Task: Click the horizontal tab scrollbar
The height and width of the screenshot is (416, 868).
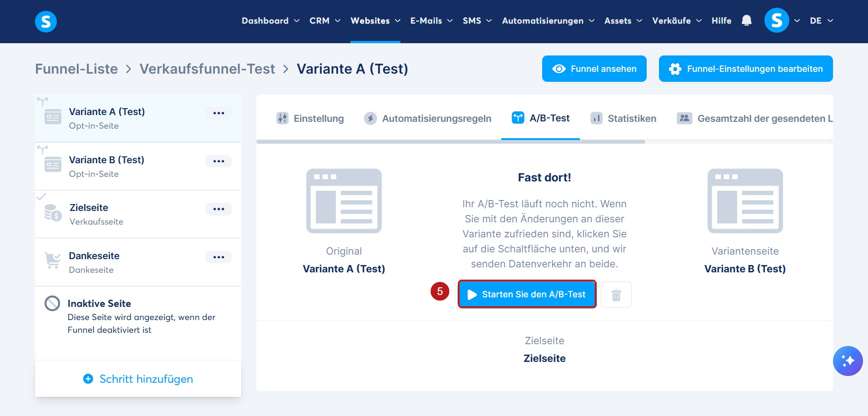Action: point(451,142)
